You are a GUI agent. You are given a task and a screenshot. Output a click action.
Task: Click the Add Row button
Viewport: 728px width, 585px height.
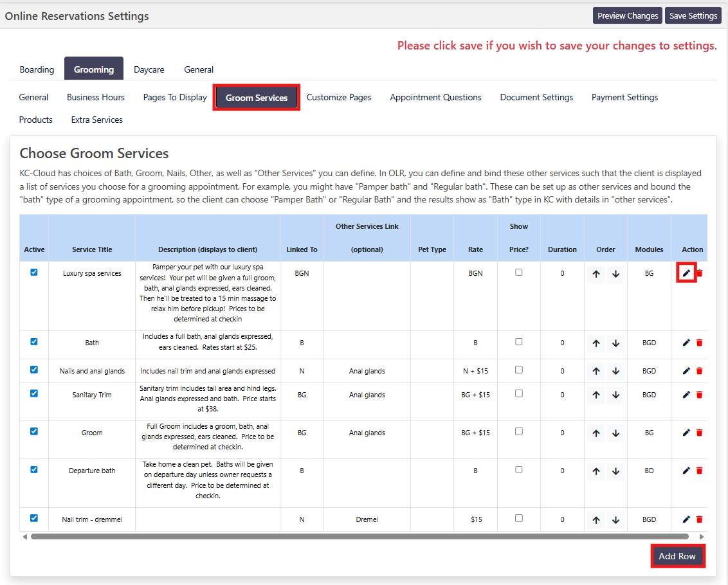677,556
